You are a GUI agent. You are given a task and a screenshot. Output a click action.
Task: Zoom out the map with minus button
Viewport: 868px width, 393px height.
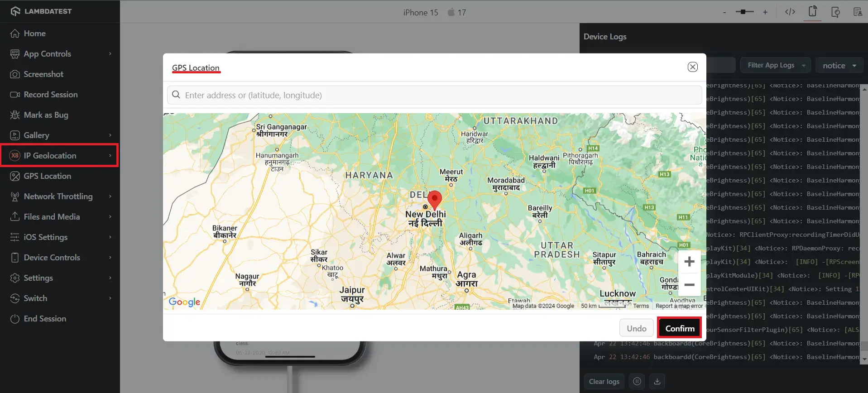point(689,285)
